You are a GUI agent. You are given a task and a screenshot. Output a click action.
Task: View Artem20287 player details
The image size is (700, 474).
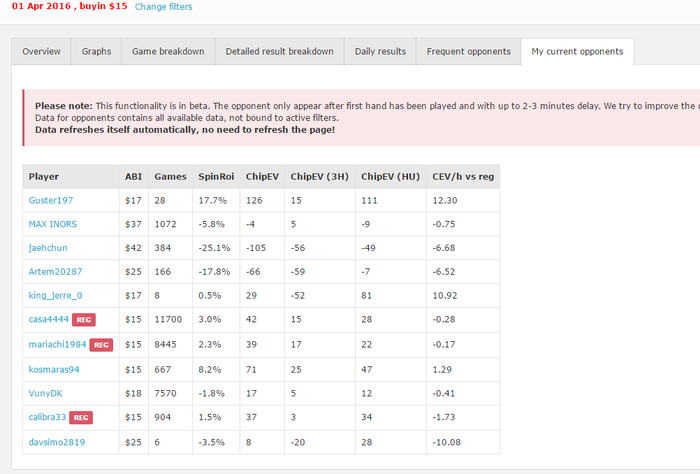coord(55,271)
